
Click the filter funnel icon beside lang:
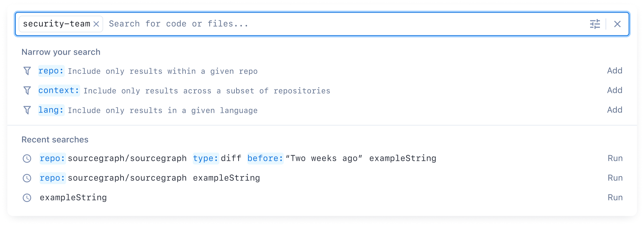27,110
